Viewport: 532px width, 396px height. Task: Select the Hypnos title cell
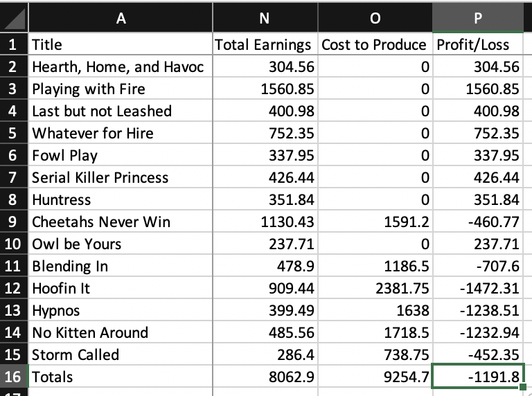pos(121,310)
